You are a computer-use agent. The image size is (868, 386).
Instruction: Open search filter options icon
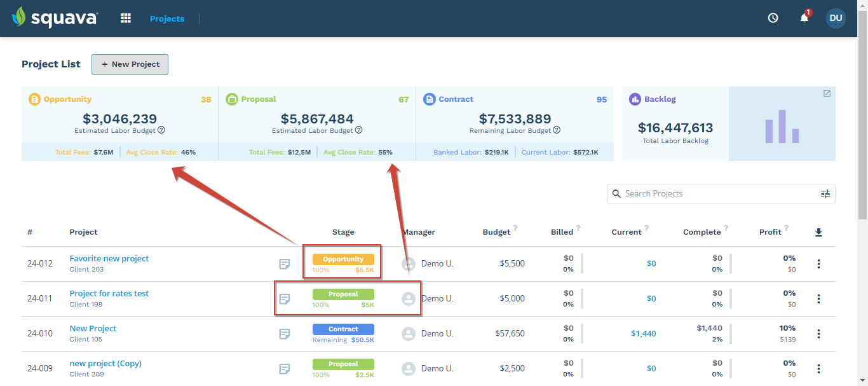(x=825, y=193)
